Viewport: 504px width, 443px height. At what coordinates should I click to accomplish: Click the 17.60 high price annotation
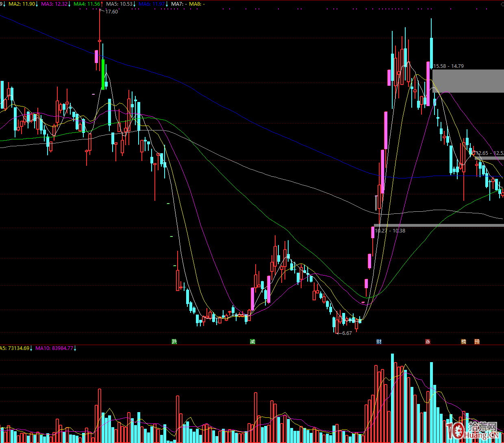[111, 12]
